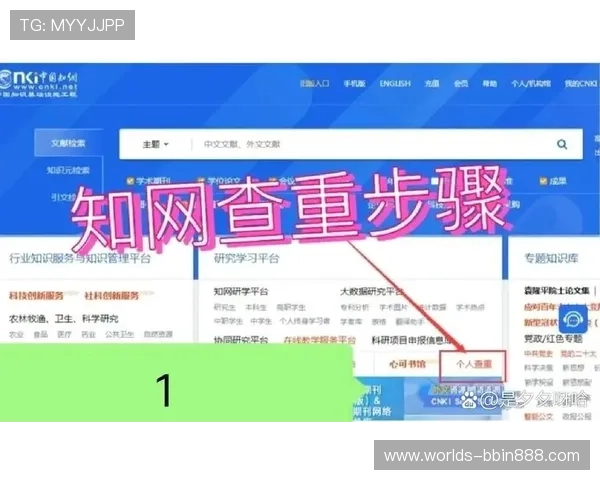Click the 本科生 link under 知网研学平台
The height and width of the screenshot is (480, 600).
tap(256, 307)
